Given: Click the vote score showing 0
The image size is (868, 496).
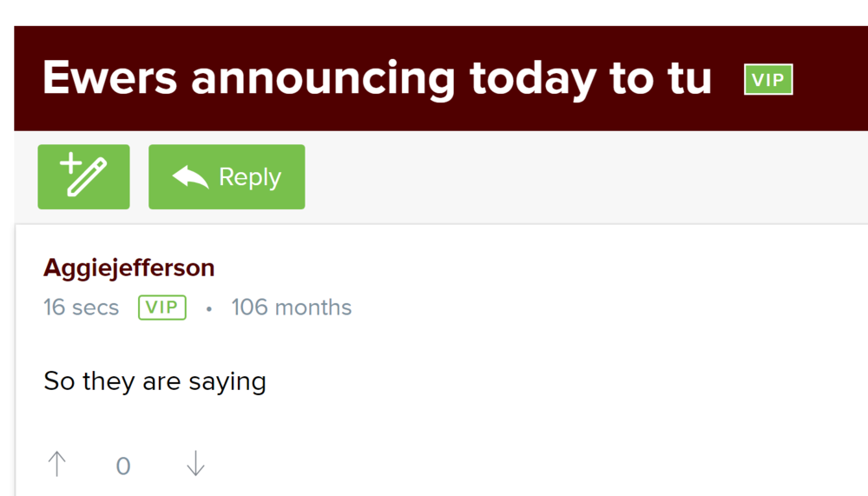Looking at the screenshot, I should point(123,466).
